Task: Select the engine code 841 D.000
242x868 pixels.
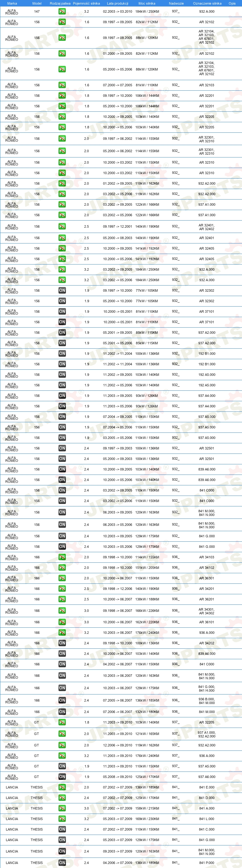Action: tap(207, 798)
